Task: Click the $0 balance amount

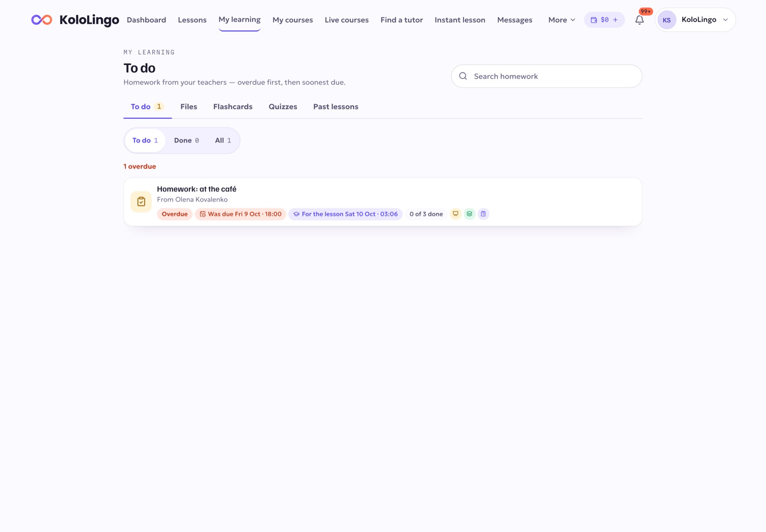Action: point(605,20)
